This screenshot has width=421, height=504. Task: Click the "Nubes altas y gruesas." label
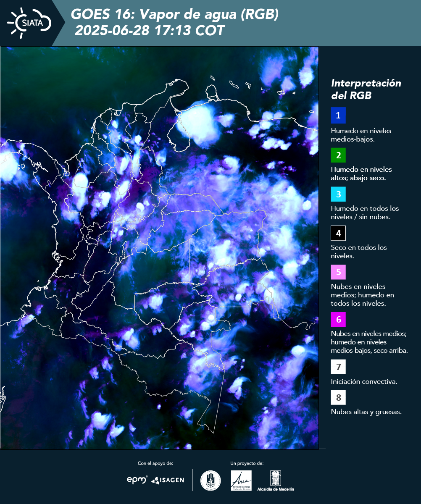click(366, 412)
